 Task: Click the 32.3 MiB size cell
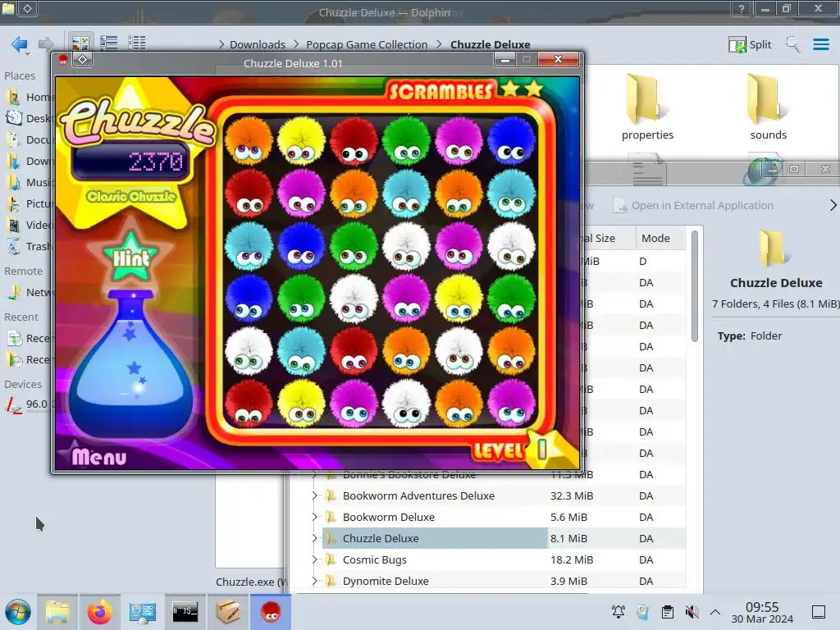[x=572, y=495]
